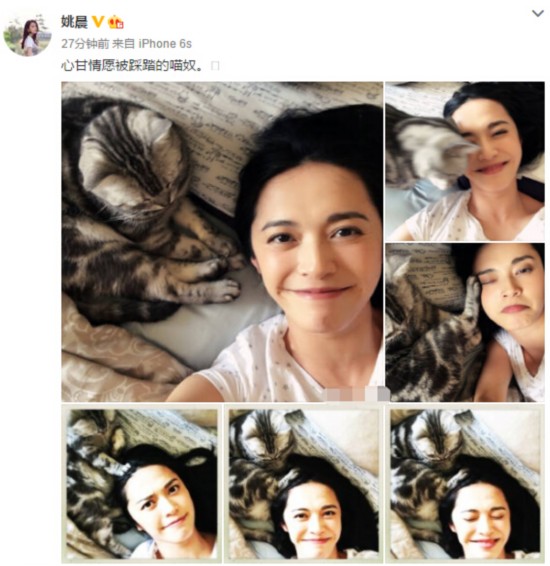Expand the post options chevron menu
This screenshot has height=566, width=550.
(x=538, y=14)
